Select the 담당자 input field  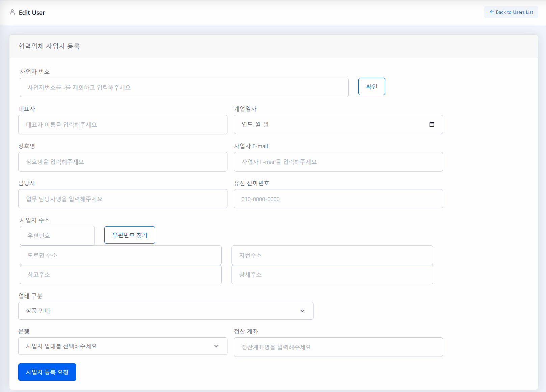[123, 199]
